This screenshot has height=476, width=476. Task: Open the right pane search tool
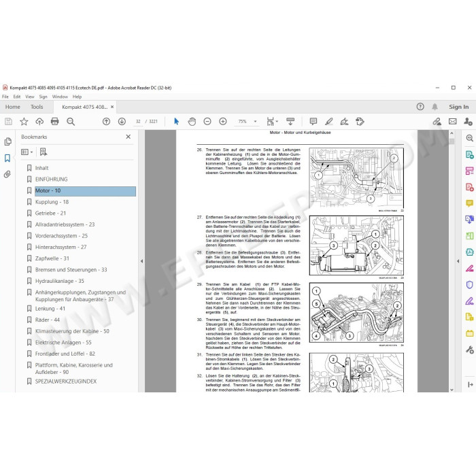tap(470, 138)
